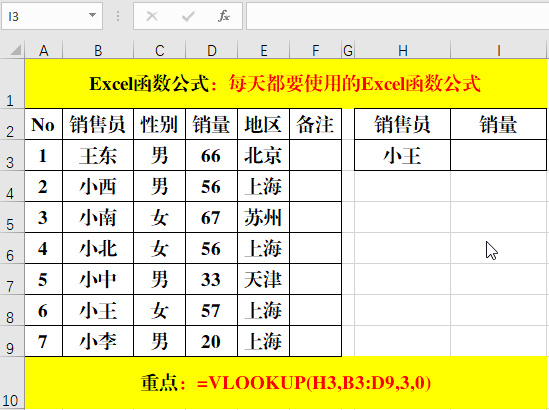Click the Name Box showing I3

click(x=52, y=16)
